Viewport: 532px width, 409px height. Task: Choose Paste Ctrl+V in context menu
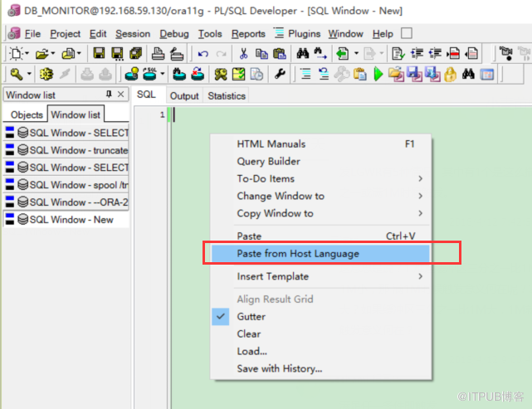[320, 236]
